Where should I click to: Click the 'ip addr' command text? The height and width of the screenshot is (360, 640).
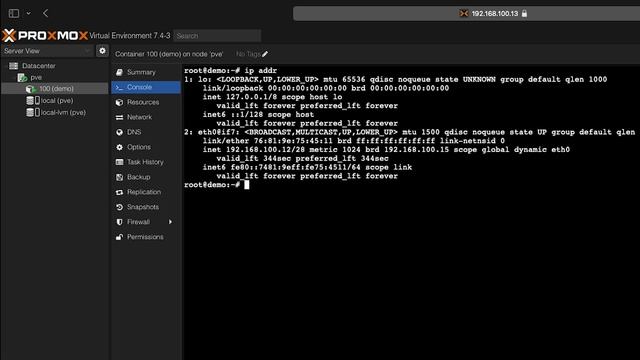click(x=260, y=71)
